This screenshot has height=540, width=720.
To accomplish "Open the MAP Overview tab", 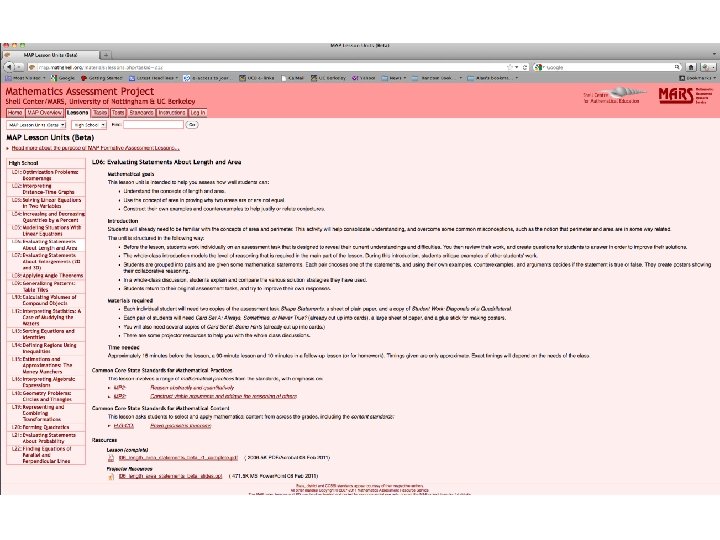I will point(44,112).
